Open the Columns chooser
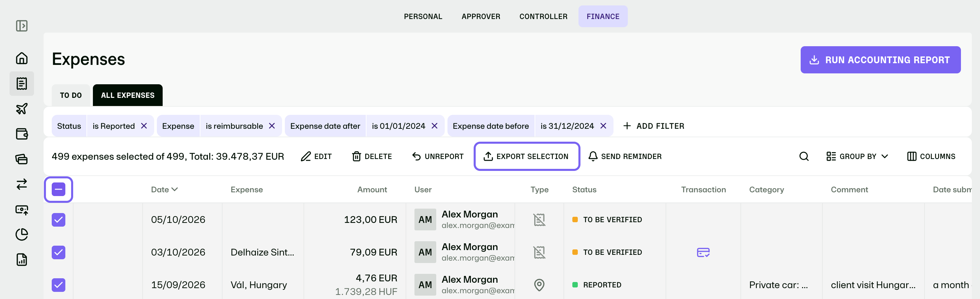The width and height of the screenshot is (980, 299). tap(931, 156)
